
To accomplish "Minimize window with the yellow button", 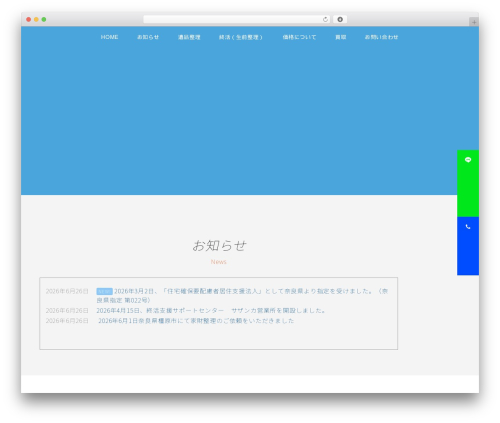I will click(36, 19).
